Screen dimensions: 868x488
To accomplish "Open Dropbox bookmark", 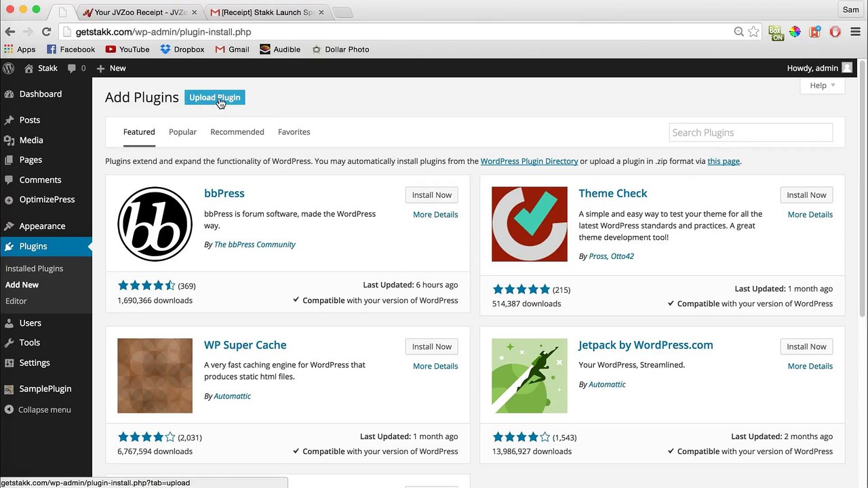I will point(182,49).
